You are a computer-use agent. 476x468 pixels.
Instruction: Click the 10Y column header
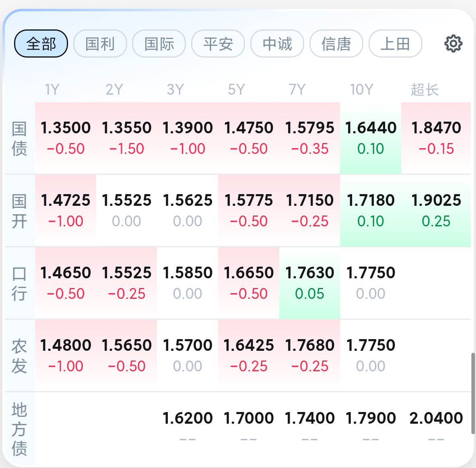361,90
